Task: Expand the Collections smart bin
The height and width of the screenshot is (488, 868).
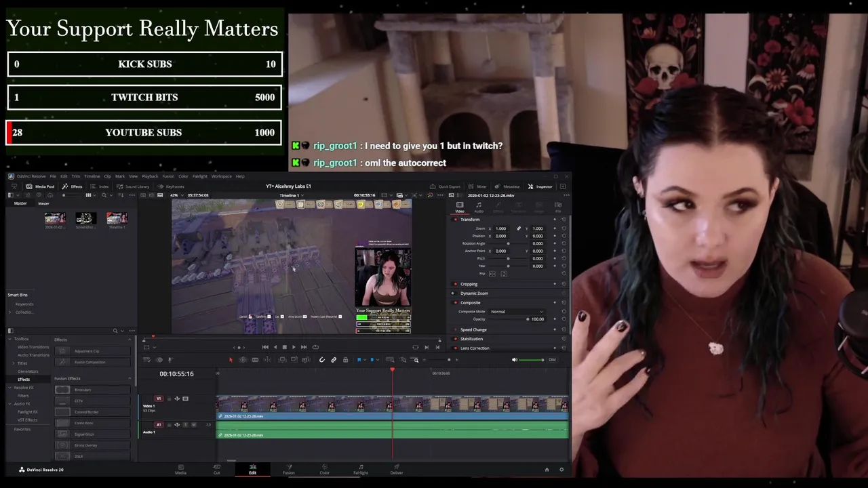Action: 10,312
